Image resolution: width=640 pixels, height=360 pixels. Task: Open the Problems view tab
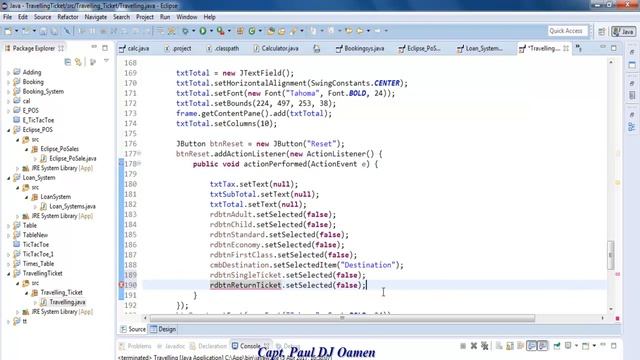(135, 346)
